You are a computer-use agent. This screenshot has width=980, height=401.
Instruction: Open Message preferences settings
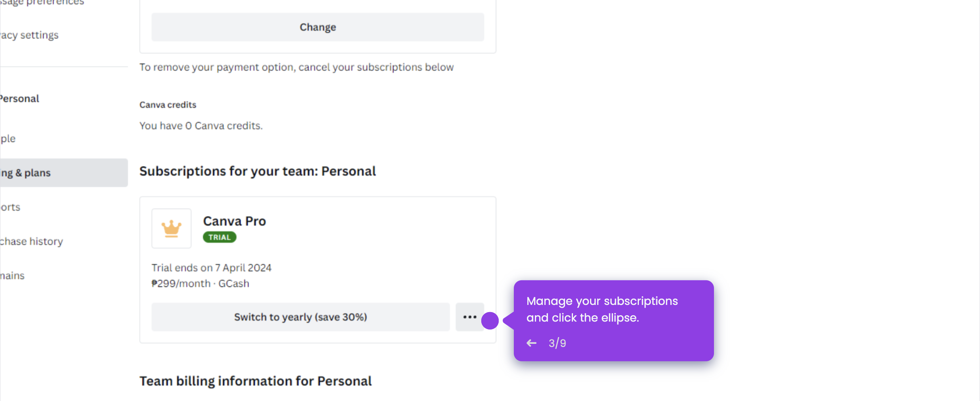[x=42, y=3]
